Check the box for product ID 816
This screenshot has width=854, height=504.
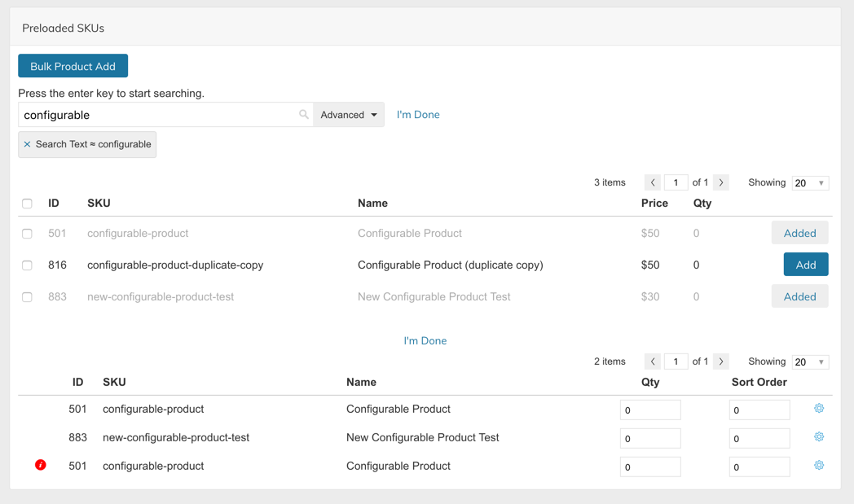[27, 265]
